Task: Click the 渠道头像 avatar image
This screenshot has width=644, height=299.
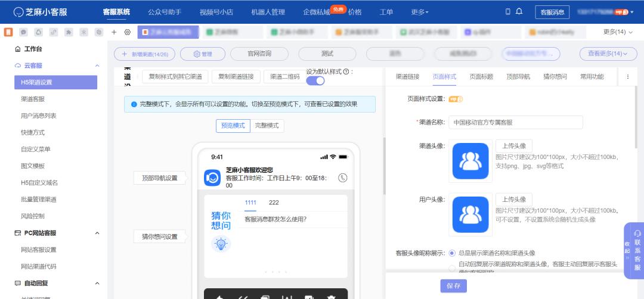Action: click(470, 161)
